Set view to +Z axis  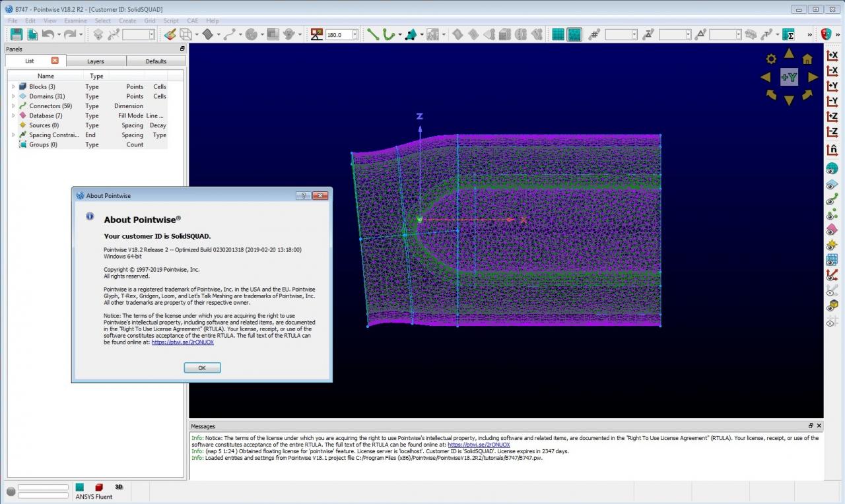coord(832,117)
